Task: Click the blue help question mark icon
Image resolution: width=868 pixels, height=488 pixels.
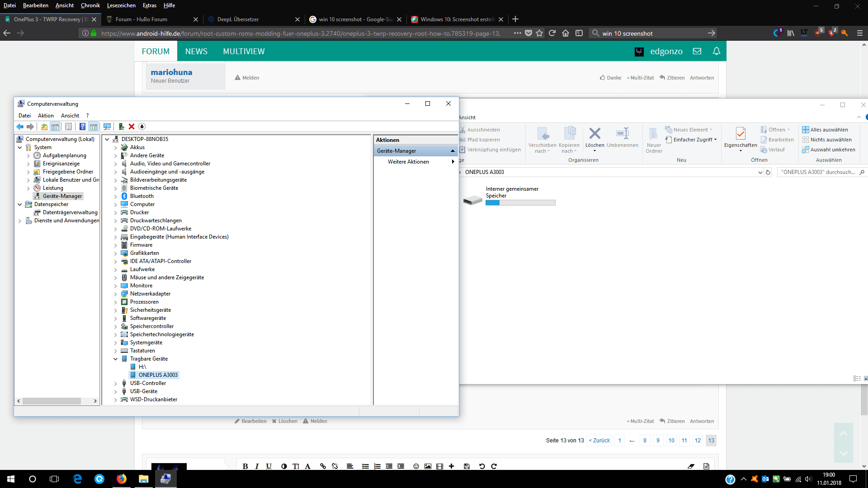Action: pyautogui.click(x=82, y=127)
